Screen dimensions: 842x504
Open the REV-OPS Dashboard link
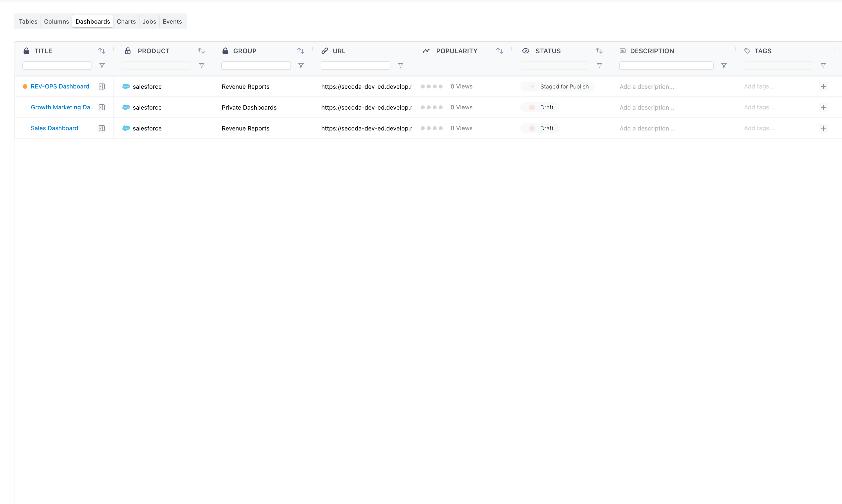click(x=60, y=86)
